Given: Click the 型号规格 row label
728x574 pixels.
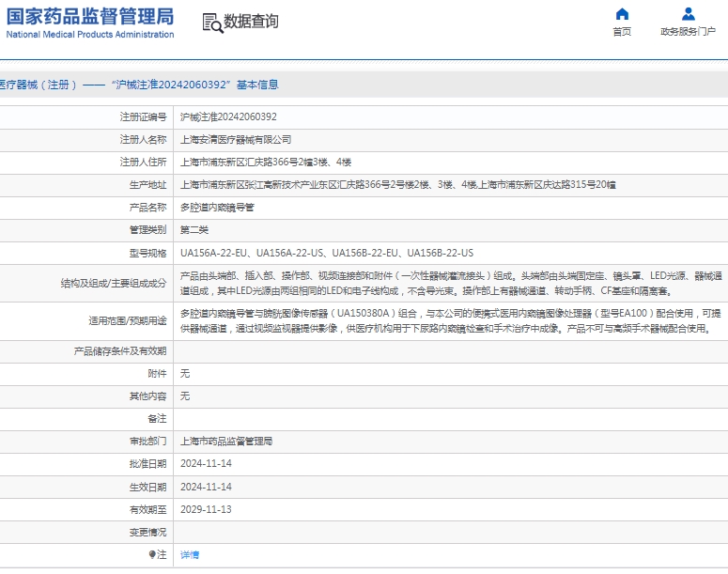Looking at the screenshot, I should pyautogui.click(x=147, y=253).
